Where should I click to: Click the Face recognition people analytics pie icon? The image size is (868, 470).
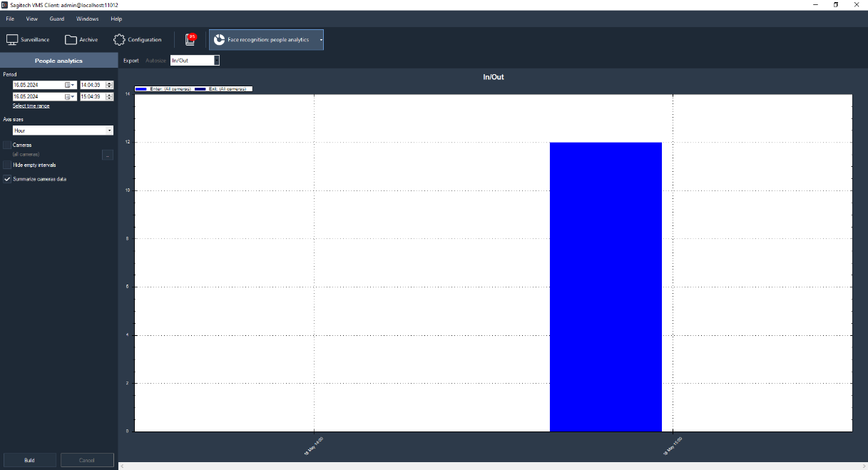pos(220,40)
